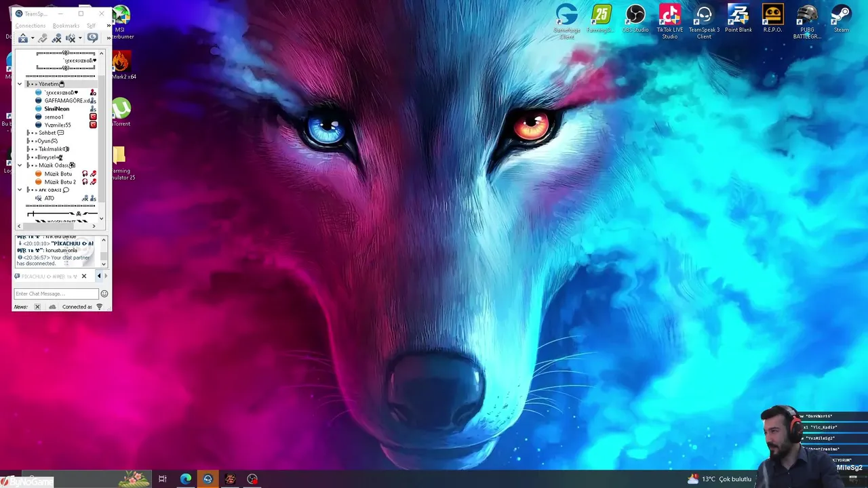This screenshot has height=488, width=868.
Task: Select the Yönetim channel row
Action: click(x=62, y=84)
